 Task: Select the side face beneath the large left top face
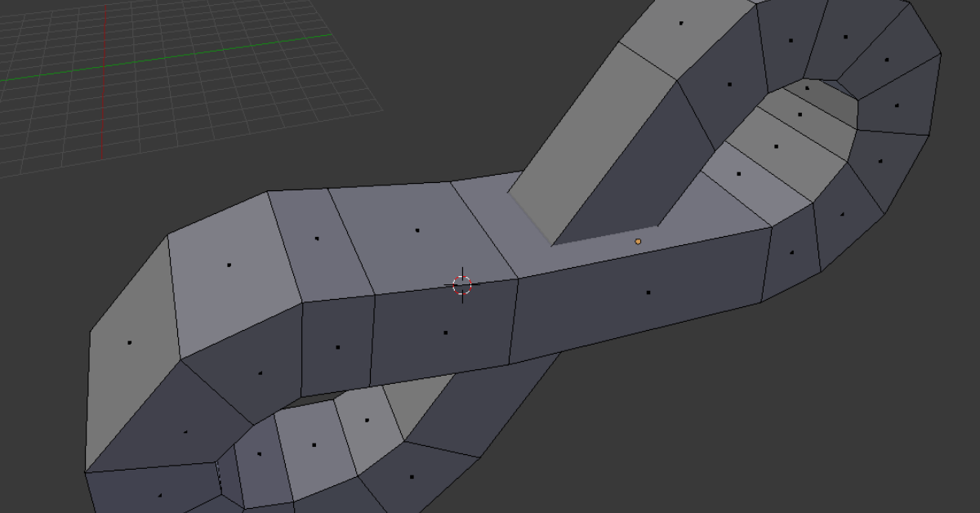coord(260,373)
